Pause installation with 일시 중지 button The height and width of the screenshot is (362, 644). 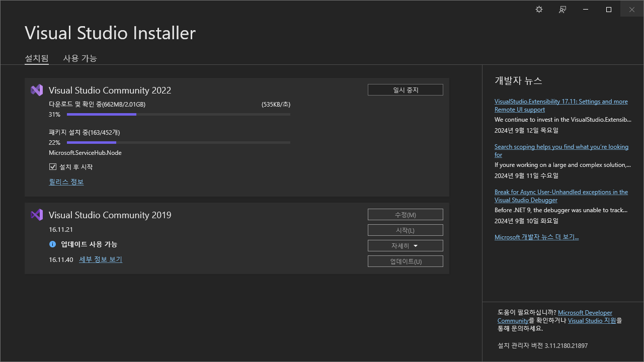406,90
